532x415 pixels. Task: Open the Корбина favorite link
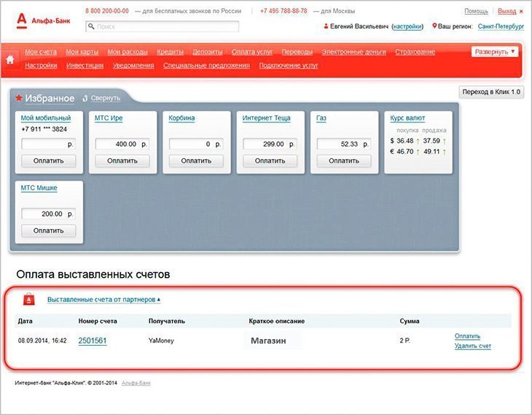181,118
